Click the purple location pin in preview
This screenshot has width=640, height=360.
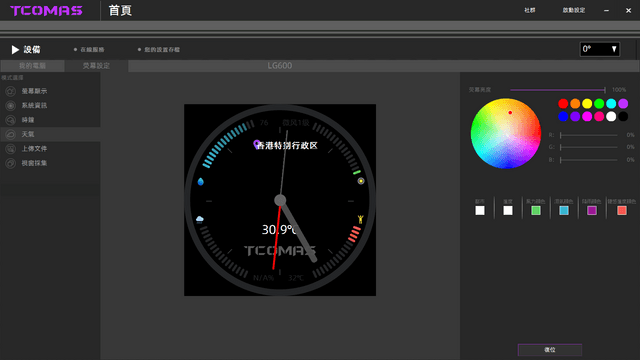coord(257,144)
